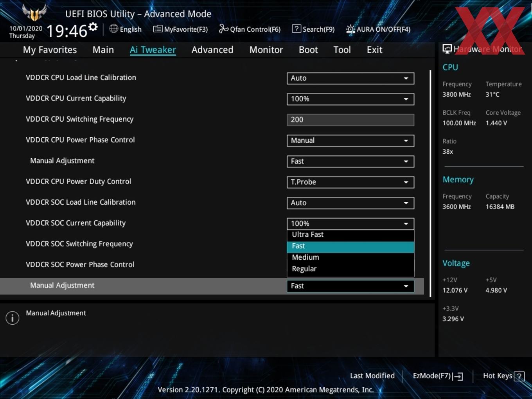Open VDDCR SOC Current Capability dropdown
The width and height of the screenshot is (532, 399).
pos(350,224)
